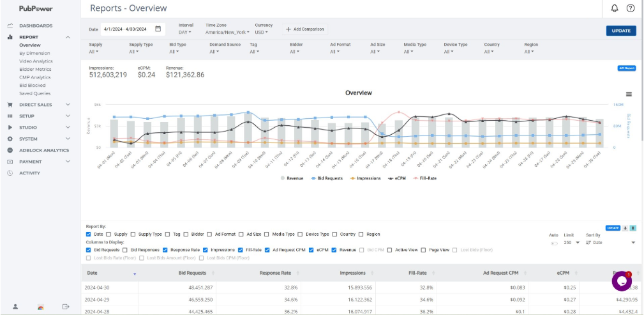The width and height of the screenshot is (644, 315).
Task: Click the download arrow icon beside small Update
Action: pos(625,228)
